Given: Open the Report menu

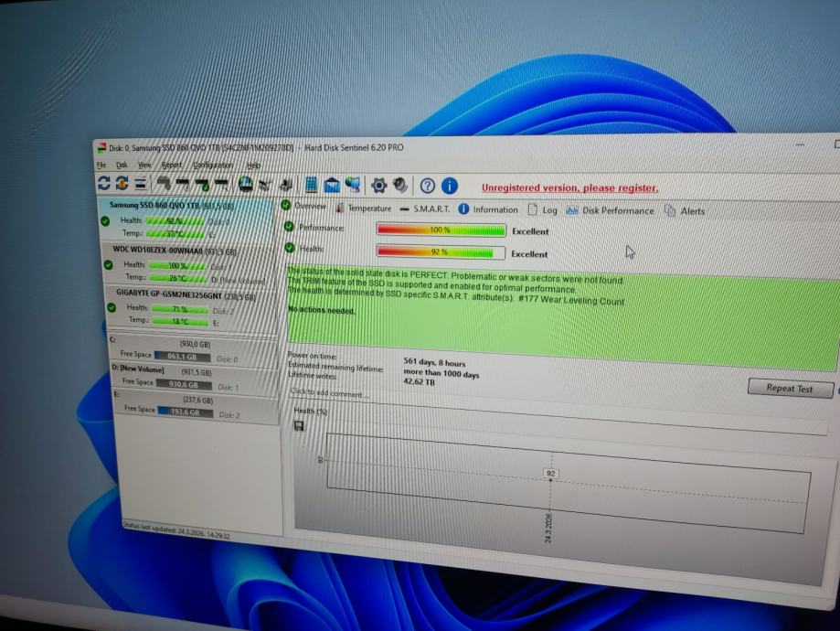Looking at the screenshot, I should 172,166.
